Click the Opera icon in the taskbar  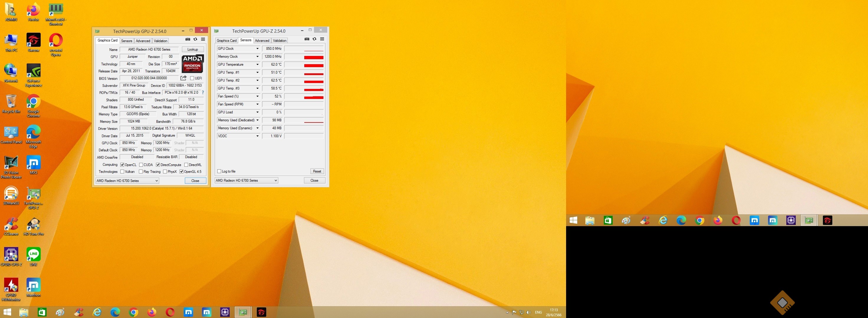pos(170,312)
